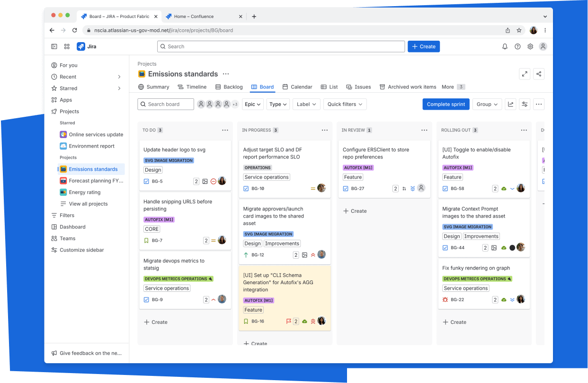Click the BG-27 task checkbox icon

tap(346, 188)
